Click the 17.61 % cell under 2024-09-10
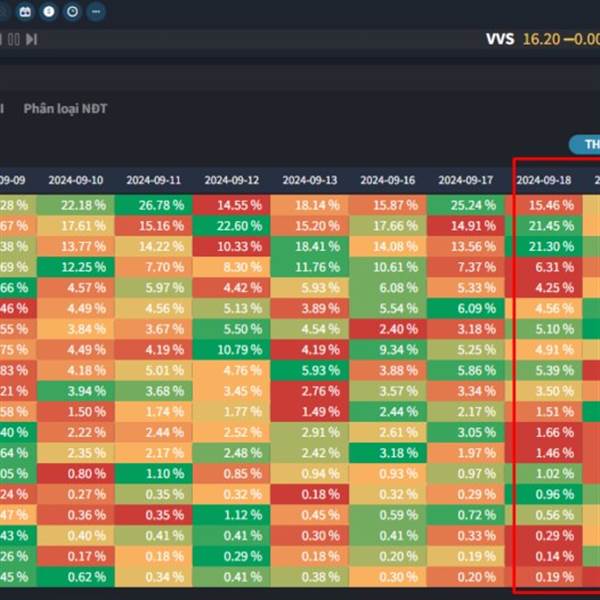600x600 pixels. tap(76, 226)
